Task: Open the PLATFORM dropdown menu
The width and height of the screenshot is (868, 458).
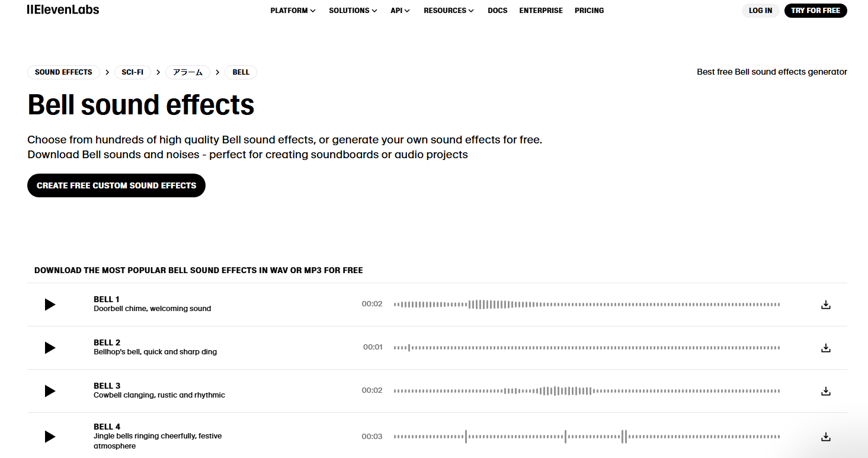Action: point(293,10)
